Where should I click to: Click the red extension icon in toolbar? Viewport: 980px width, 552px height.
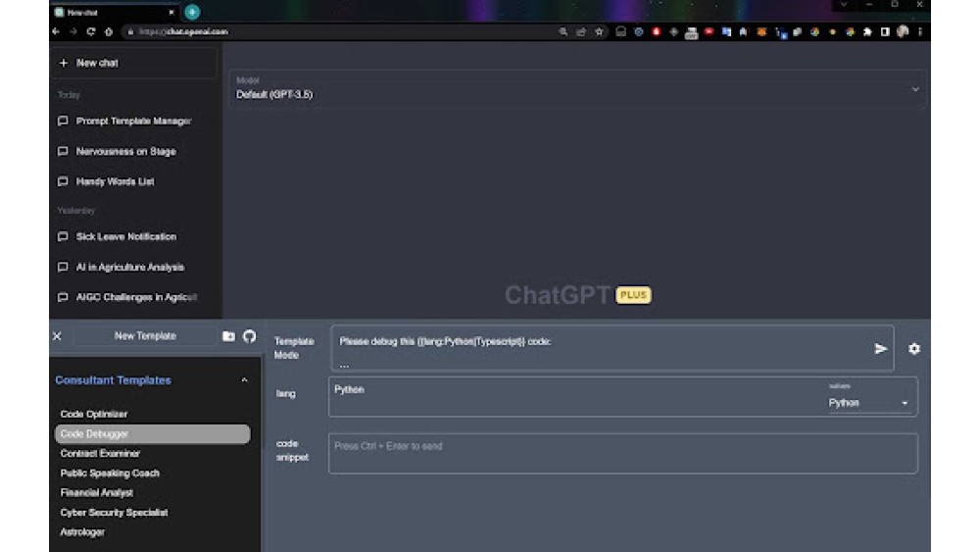(x=657, y=31)
